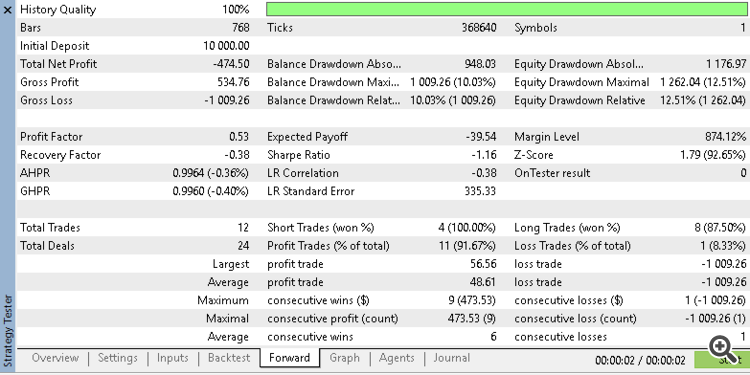Select the Sharpe Ratio row
The width and height of the screenshot is (750, 375).
tap(382, 155)
